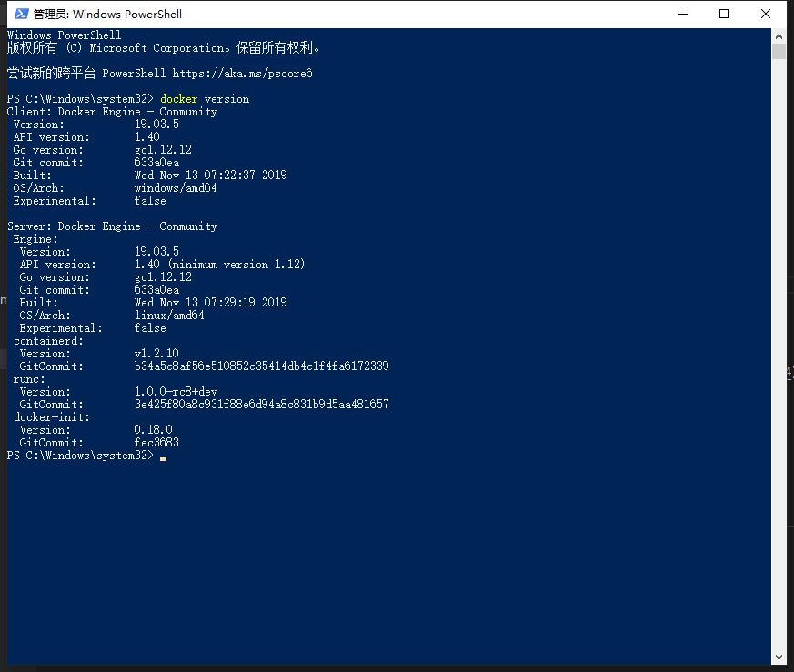The height and width of the screenshot is (672, 794).
Task: Click the docker-init GitCommit fec3683
Action: pyautogui.click(x=156, y=443)
